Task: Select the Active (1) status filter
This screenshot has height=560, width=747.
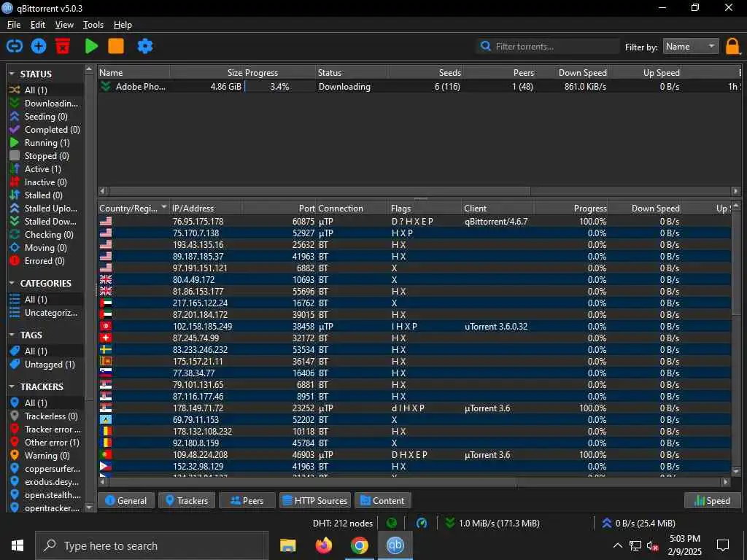Action: click(x=46, y=168)
